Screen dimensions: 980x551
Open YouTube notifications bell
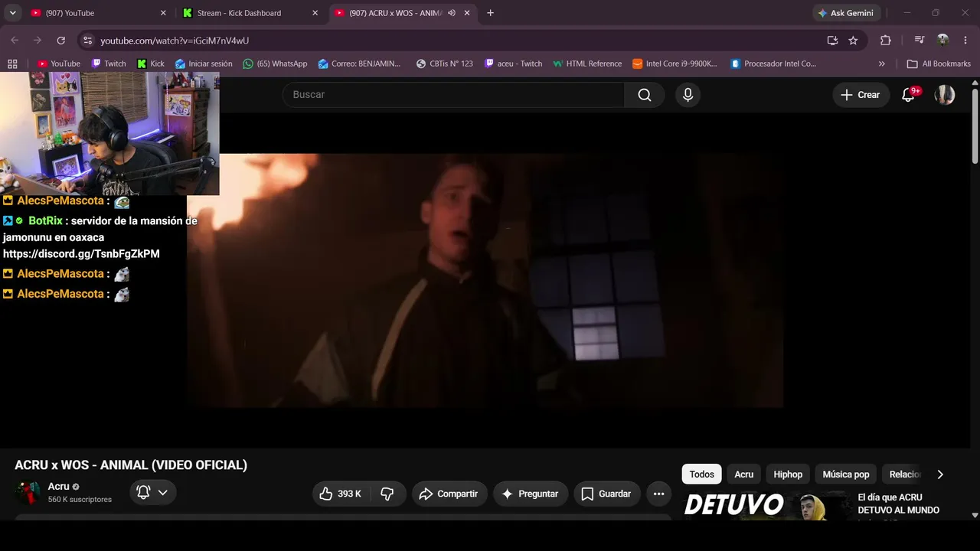(x=909, y=95)
